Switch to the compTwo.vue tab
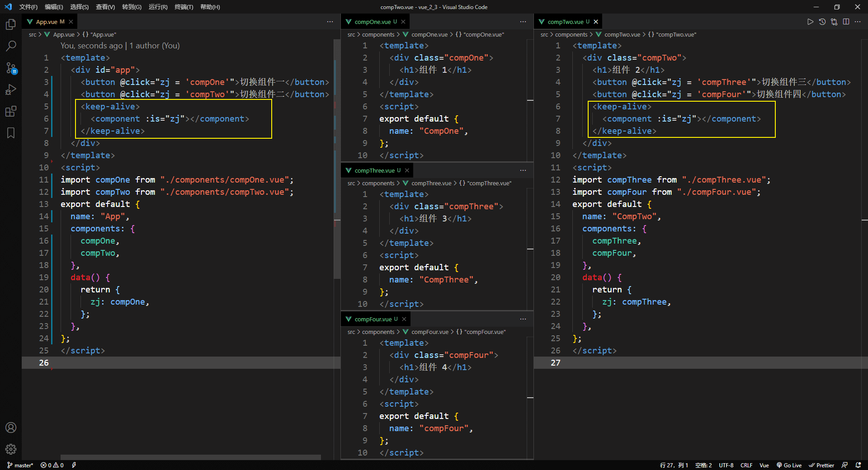Image resolution: width=868 pixels, height=470 pixels. tap(568, 22)
